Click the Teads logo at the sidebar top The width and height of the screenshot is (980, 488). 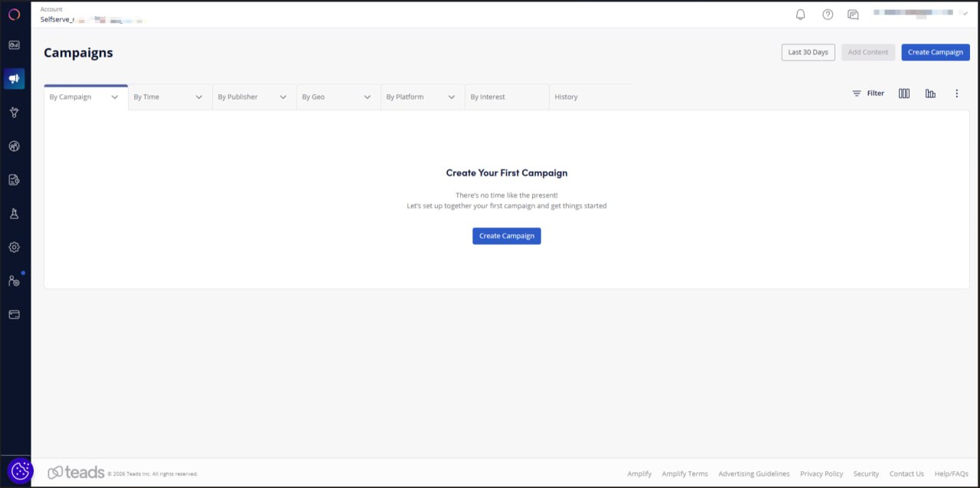tap(14, 14)
